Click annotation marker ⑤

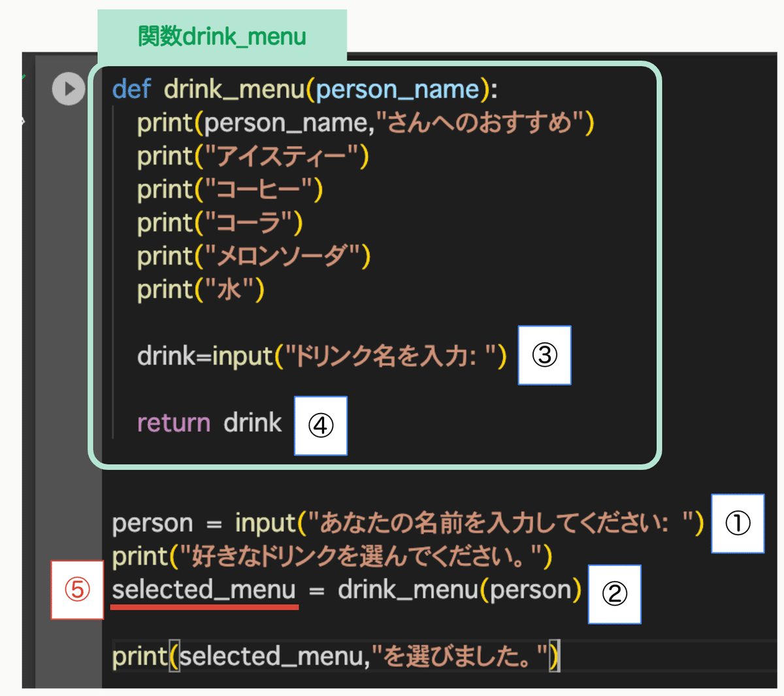77,589
